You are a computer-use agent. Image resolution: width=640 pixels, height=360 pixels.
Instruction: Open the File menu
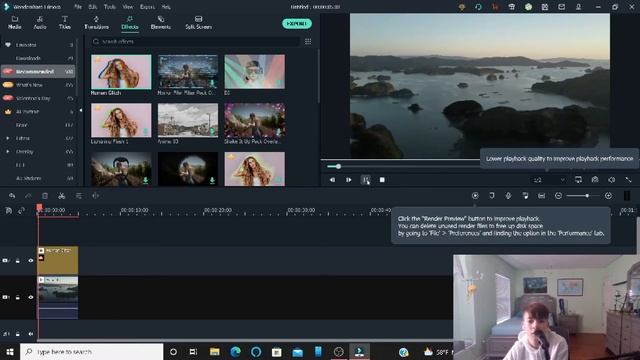[x=78, y=7]
